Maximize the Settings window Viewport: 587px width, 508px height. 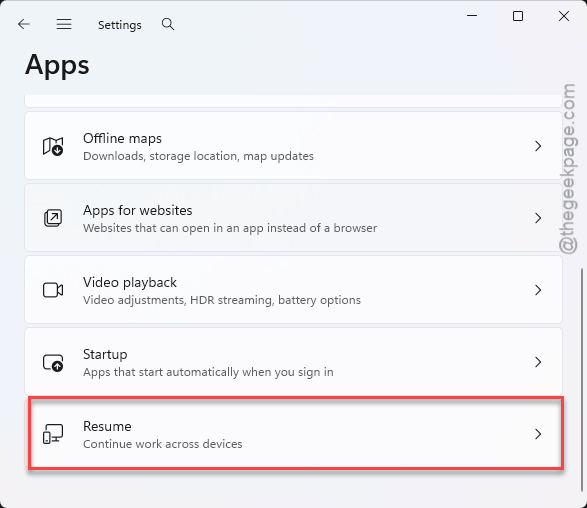[518, 16]
